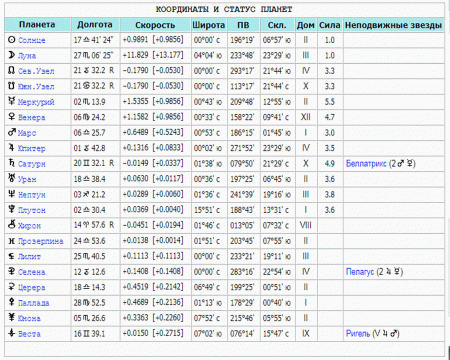450x360 pixels.
Task: Click the Неподвижные звезды column header
Action: point(393,25)
